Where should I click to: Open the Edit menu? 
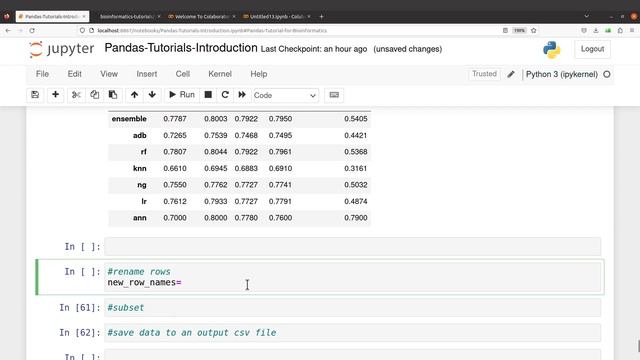pyautogui.click(x=74, y=74)
